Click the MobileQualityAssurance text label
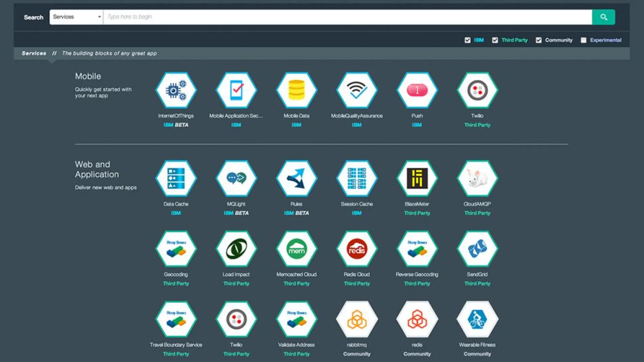This screenshot has width=644, height=362. pyautogui.click(x=357, y=116)
